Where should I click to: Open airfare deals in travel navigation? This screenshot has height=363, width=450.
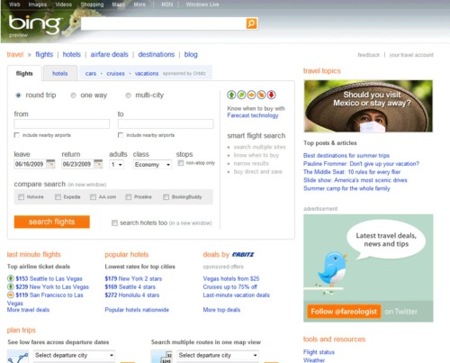pyautogui.click(x=109, y=54)
